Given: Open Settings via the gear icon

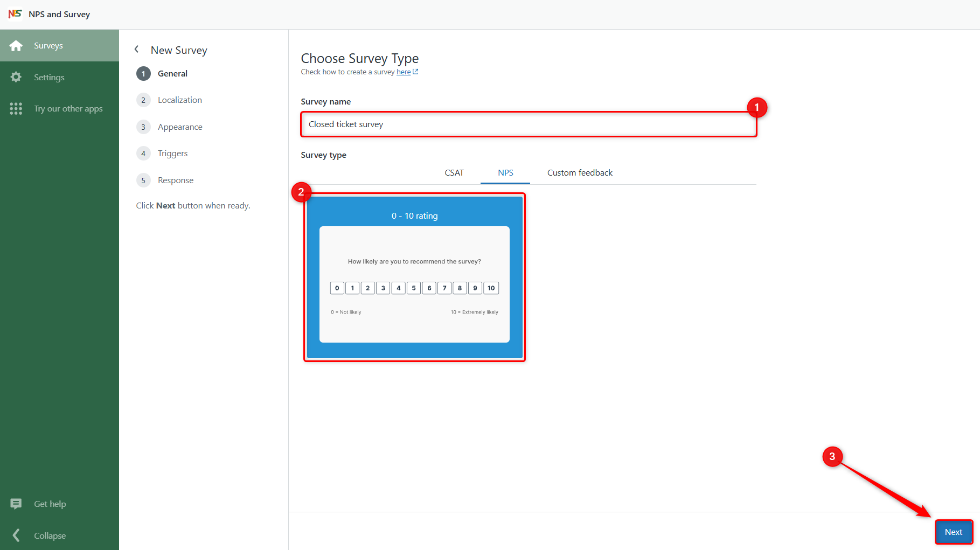Looking at the screenshot, I should [16, 77].
